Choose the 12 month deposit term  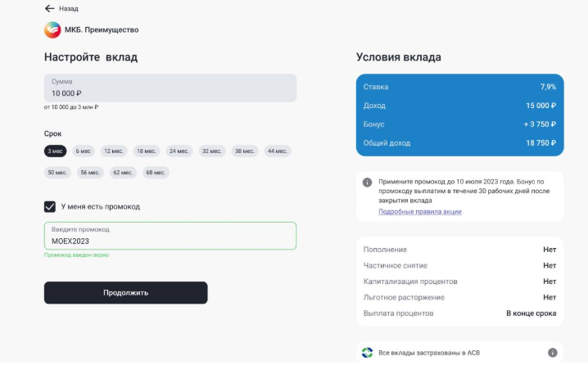(114, 151)
